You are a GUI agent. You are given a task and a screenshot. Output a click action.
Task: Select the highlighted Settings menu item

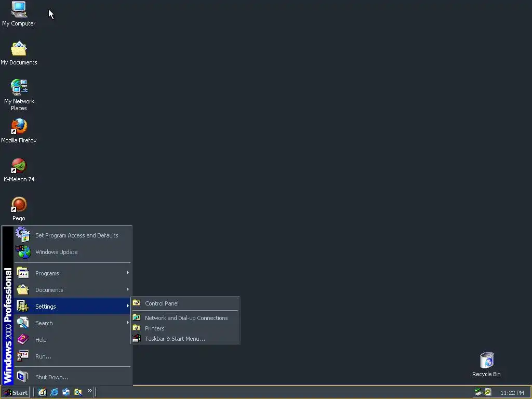[72, 307]
